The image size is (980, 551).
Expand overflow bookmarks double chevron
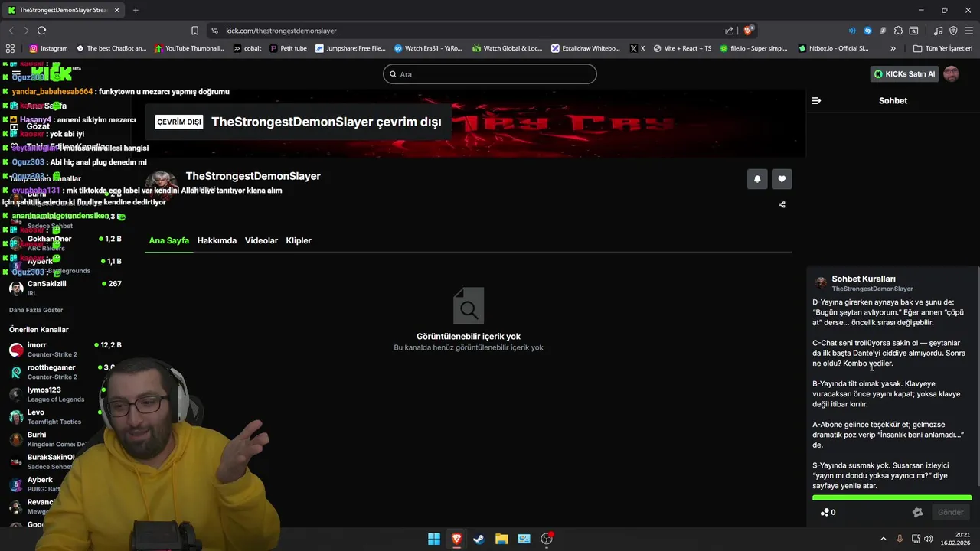point(893,48)
